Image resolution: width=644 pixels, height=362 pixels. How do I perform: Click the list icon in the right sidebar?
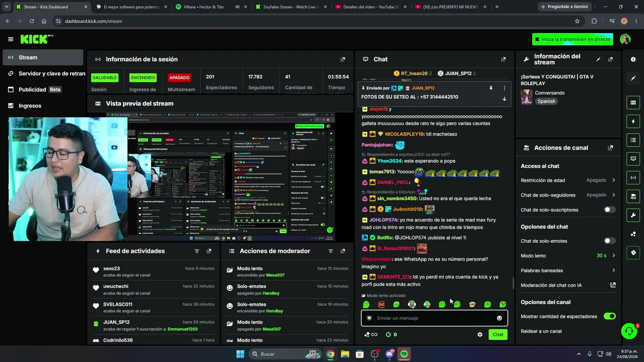pos(633,140)
